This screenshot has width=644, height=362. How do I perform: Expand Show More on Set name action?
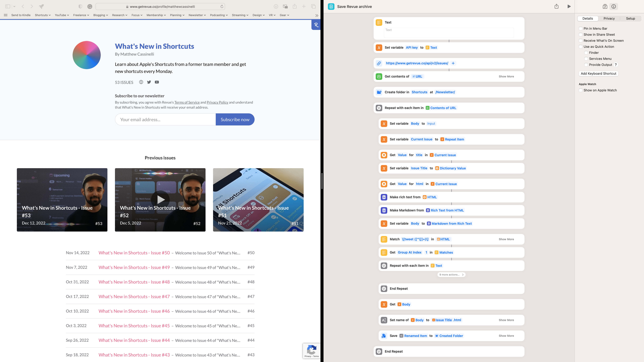506,320
